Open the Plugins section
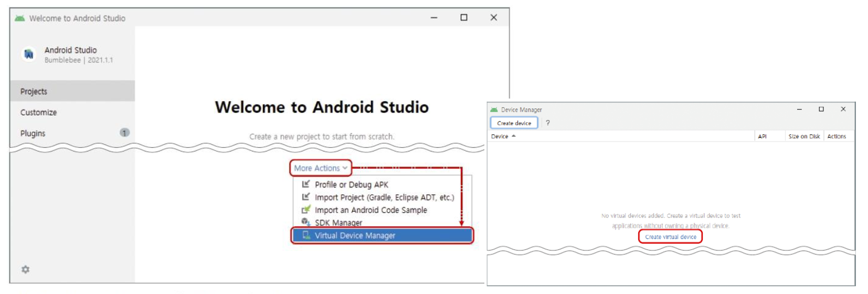 click(72, 133)
